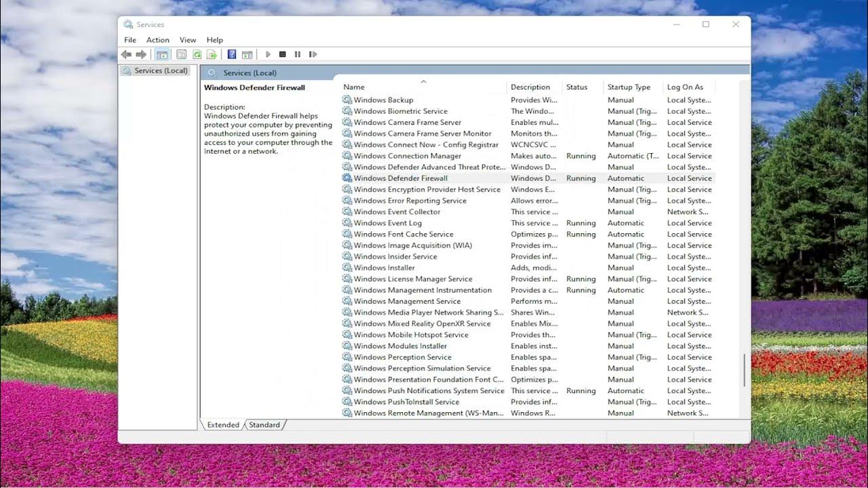Select Windows Event Collector row
The width and height of the screenshot is (868, 488).
click(x=528, y=211)
